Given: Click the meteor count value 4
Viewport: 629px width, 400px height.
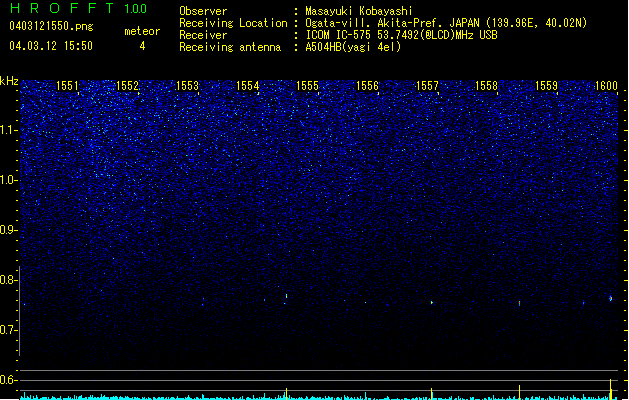Looking at the screenshot, I should [x=142, y=46].
